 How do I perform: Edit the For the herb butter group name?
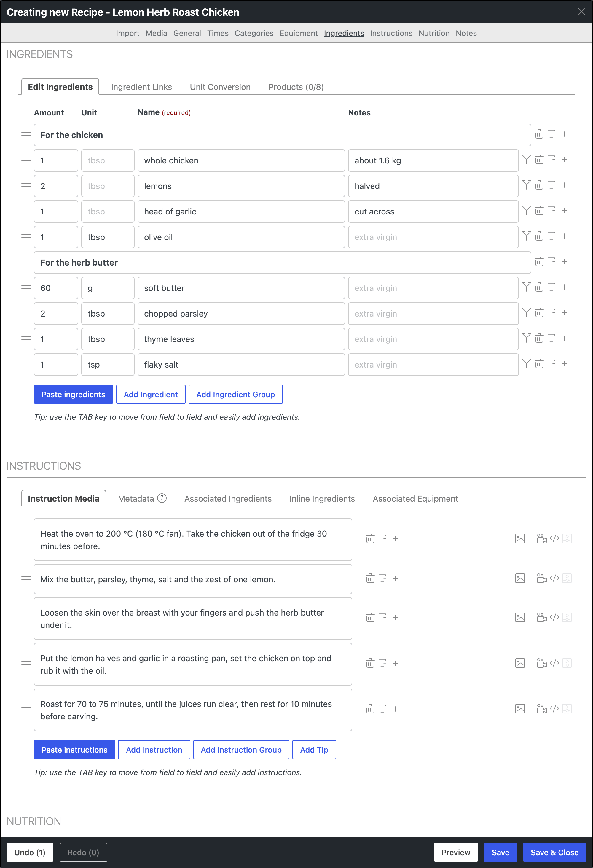click(x=282, y=263)
